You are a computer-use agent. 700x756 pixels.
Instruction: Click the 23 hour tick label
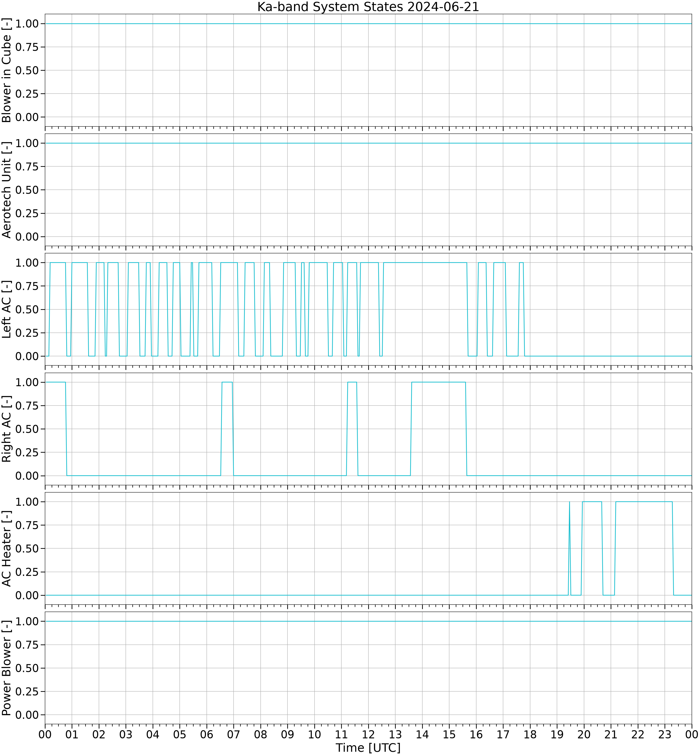click(665, 734)
